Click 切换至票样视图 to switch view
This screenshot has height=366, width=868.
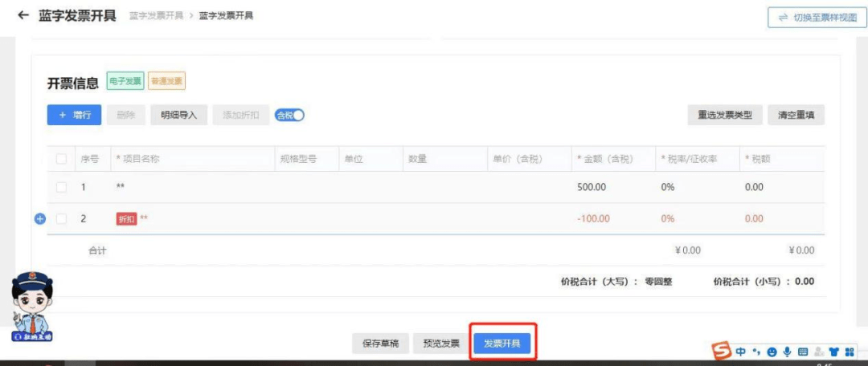click(817, 18)
